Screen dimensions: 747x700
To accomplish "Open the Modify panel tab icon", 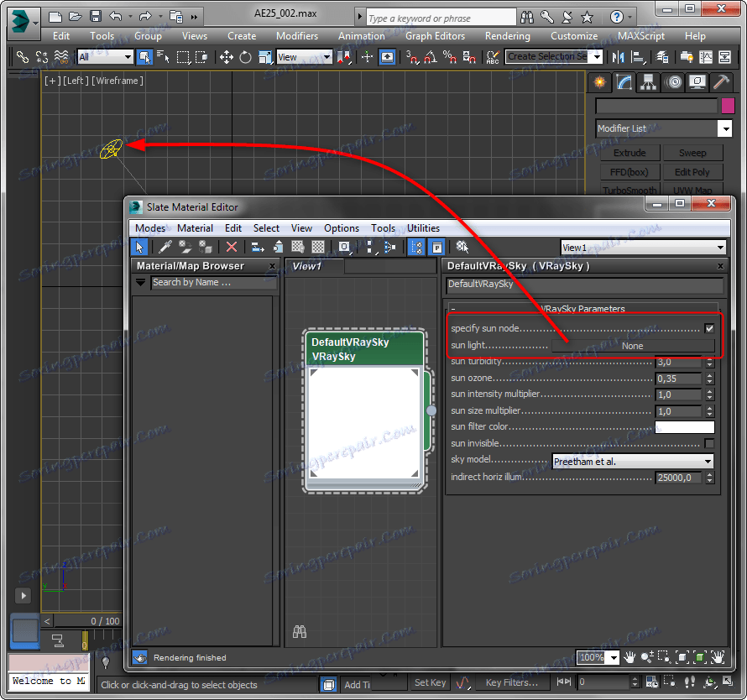I will [624, 82].
